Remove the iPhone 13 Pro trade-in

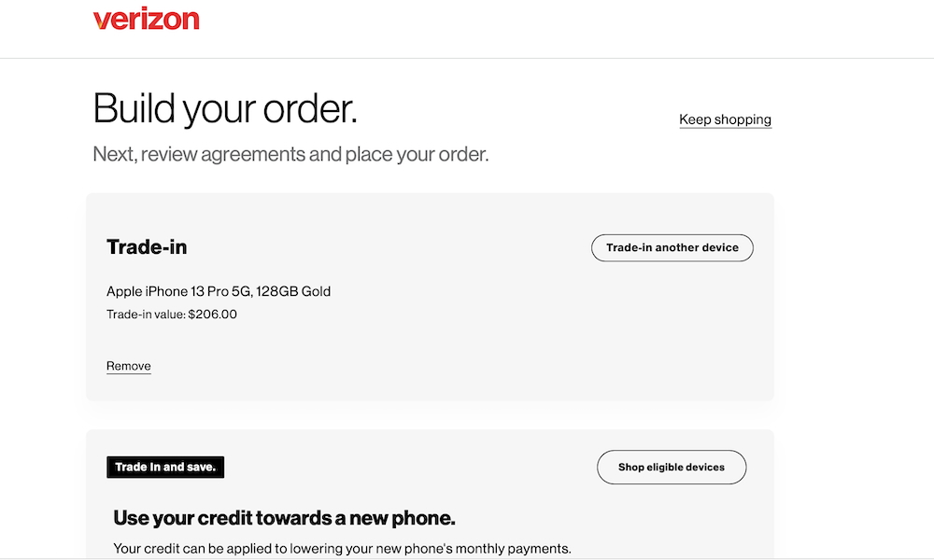[129, 366]
